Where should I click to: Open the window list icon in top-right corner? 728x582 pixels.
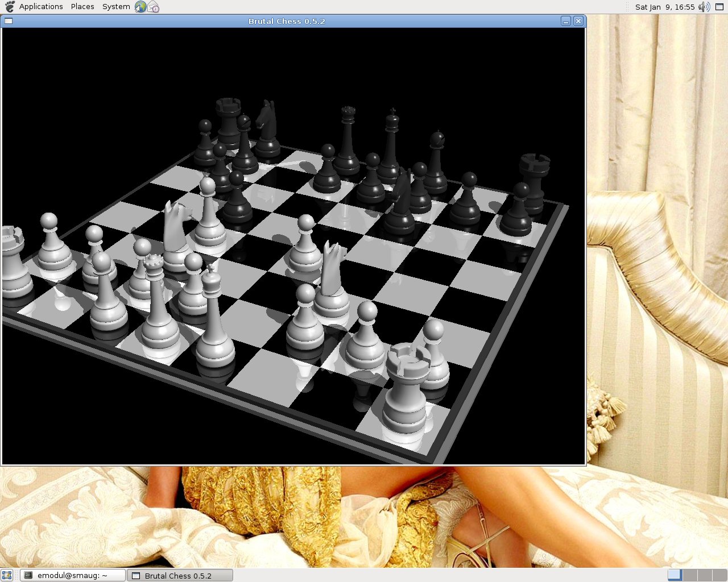coord(719,7)
